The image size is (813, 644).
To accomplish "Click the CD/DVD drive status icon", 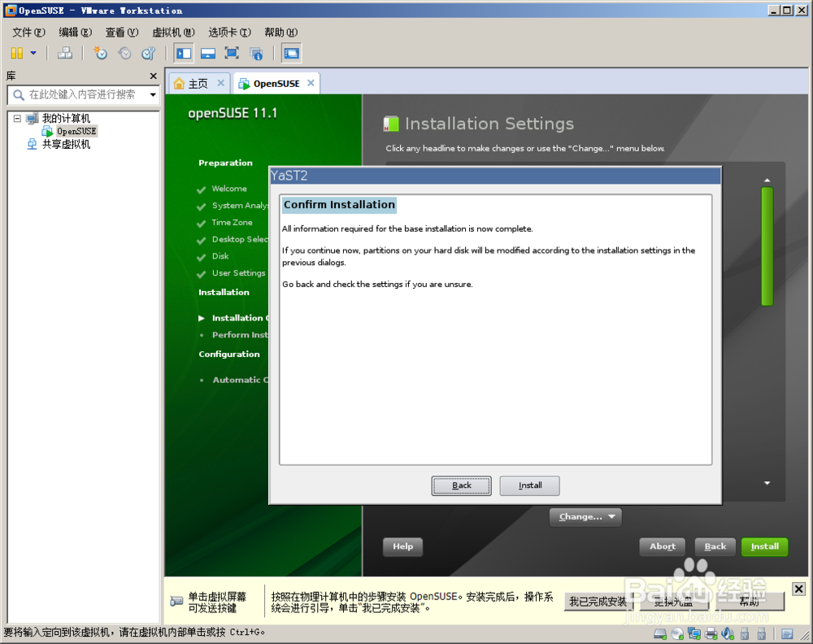I will [677, 633].
